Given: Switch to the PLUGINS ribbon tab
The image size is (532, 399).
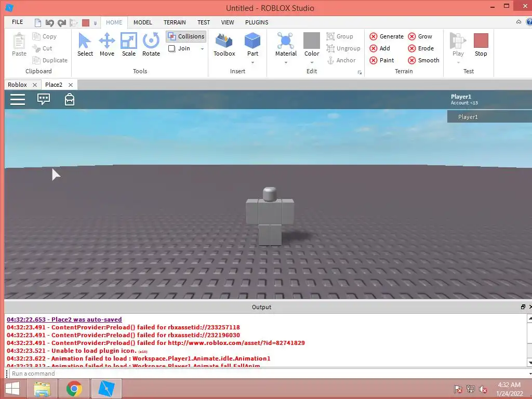Looking at the screenshot, I should [x=257, y=22].
